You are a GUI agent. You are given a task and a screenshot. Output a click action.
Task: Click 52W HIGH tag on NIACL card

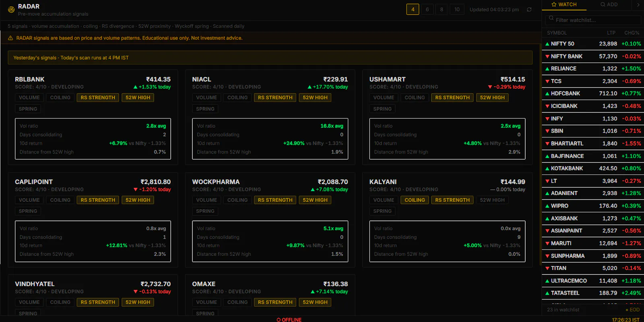coord(315,98)
